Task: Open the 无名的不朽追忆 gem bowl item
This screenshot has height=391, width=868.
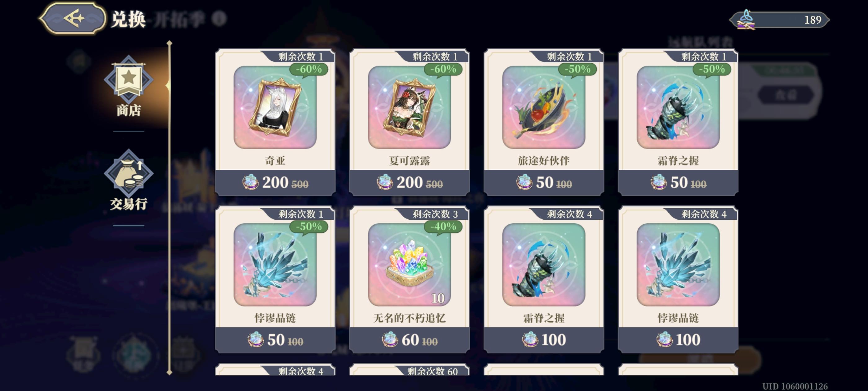Action: tap(410, 265)
